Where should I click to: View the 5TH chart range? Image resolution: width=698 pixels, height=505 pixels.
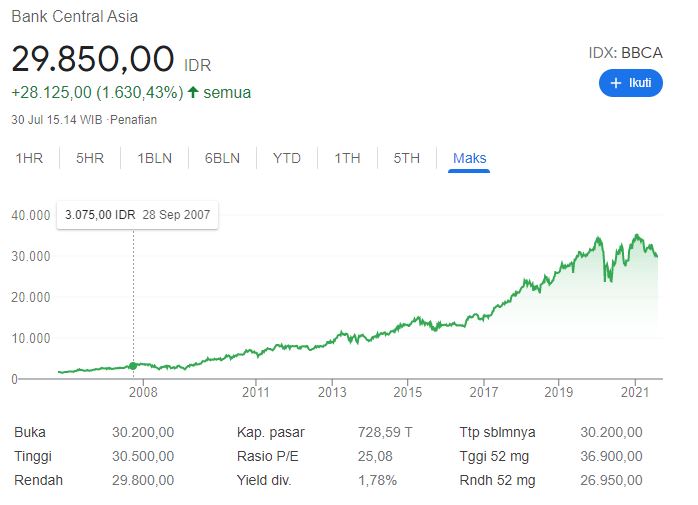pyautogui.click(x=406, y=158)
